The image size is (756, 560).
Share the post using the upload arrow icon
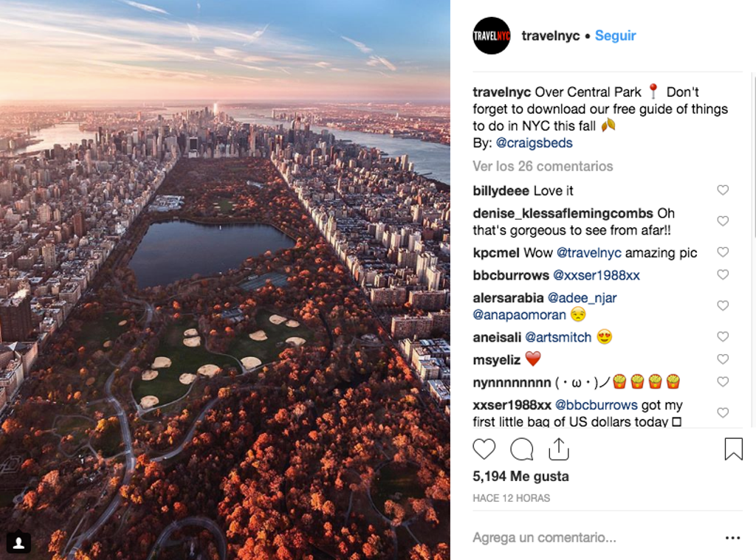pyautogui.click(x=559, y=449)
